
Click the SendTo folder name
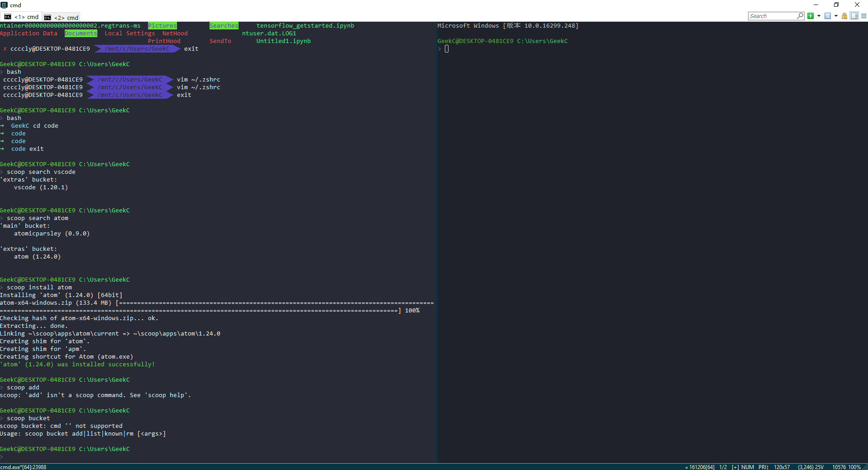tap(220, 41)
